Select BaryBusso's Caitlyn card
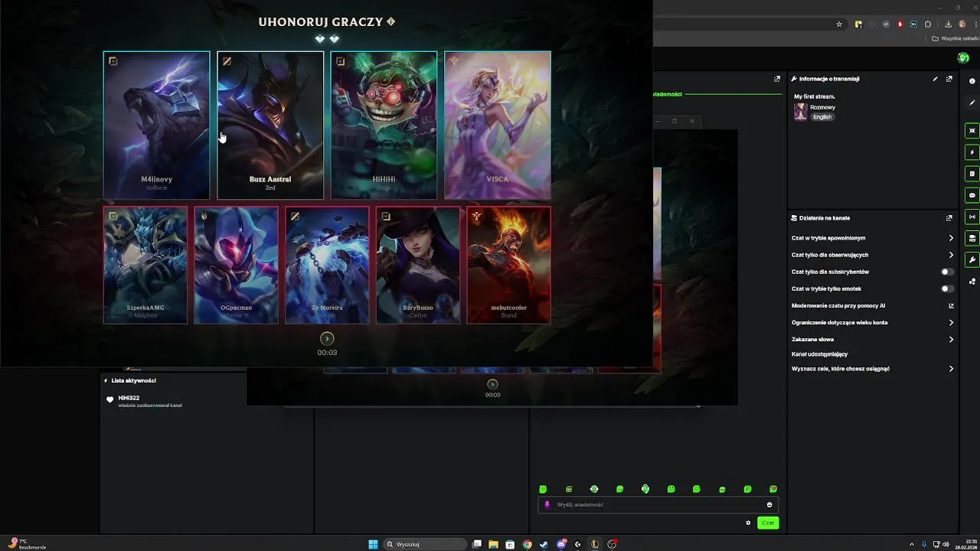Viewport: 980px width, 551px height. 418,265
